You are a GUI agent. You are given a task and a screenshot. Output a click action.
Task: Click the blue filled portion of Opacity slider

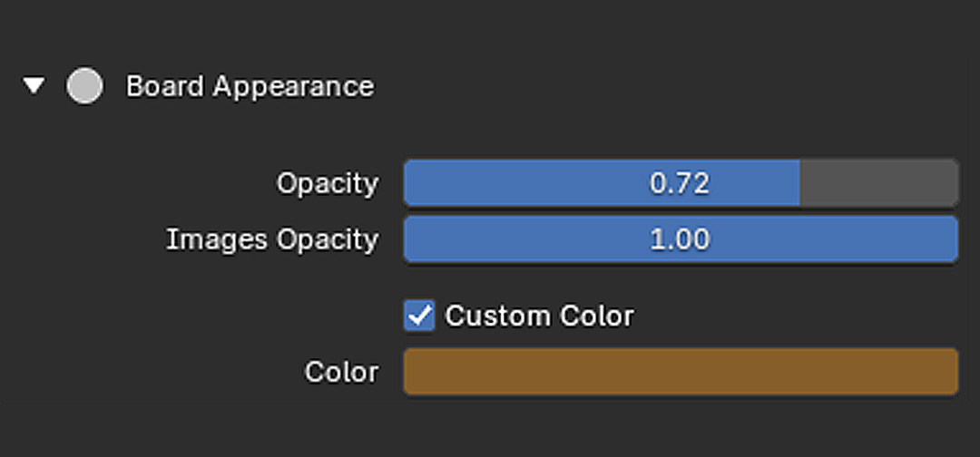[x=602, y=183]
